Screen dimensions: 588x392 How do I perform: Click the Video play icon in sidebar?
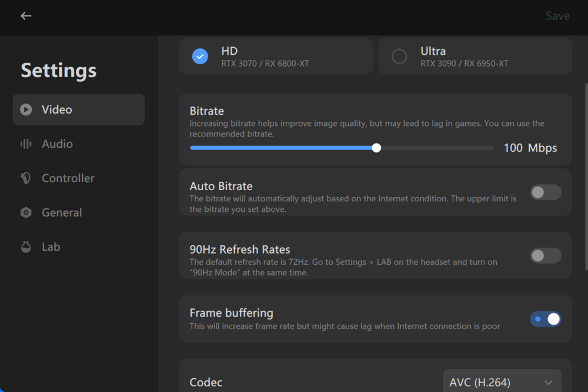[x=26, y=109]
